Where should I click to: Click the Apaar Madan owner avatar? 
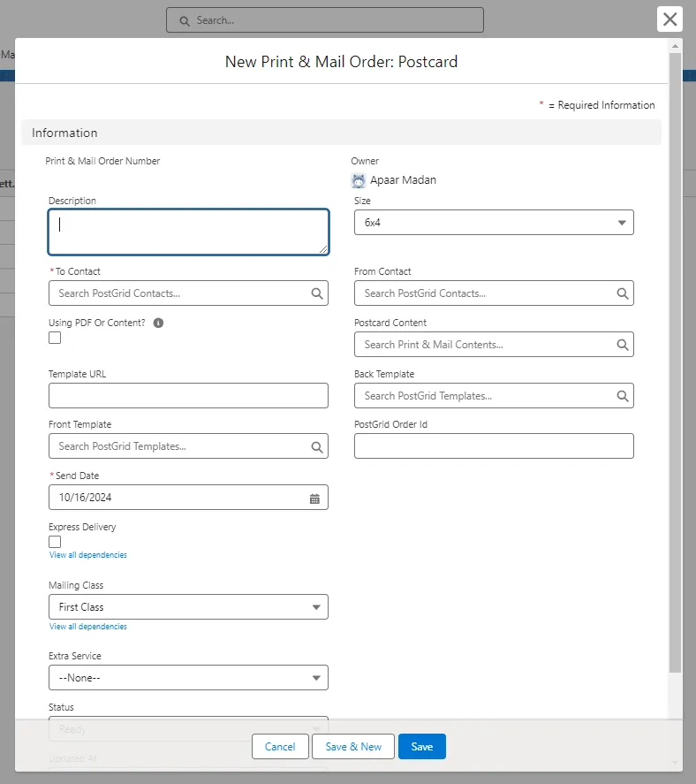pos(359,180)
